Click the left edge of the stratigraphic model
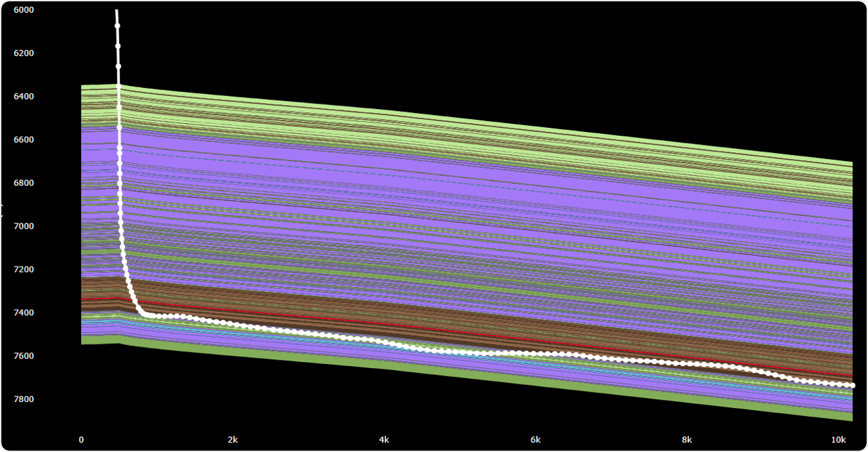The width and height of the screenshot is (868, 452). tap(82, 217)
